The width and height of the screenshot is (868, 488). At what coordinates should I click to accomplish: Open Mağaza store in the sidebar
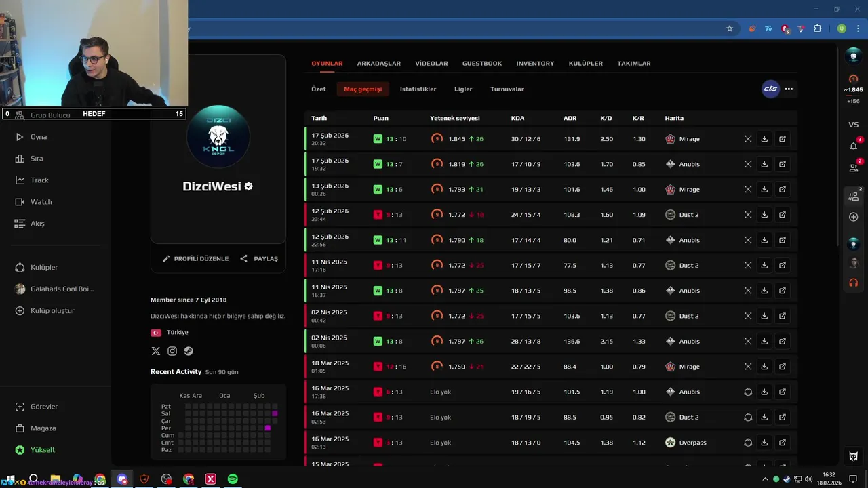pos(35,428)
